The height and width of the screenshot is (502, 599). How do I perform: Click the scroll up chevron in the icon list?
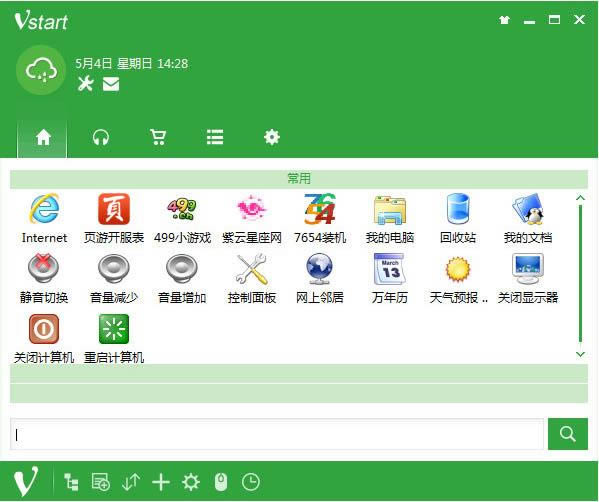[580, 198]
